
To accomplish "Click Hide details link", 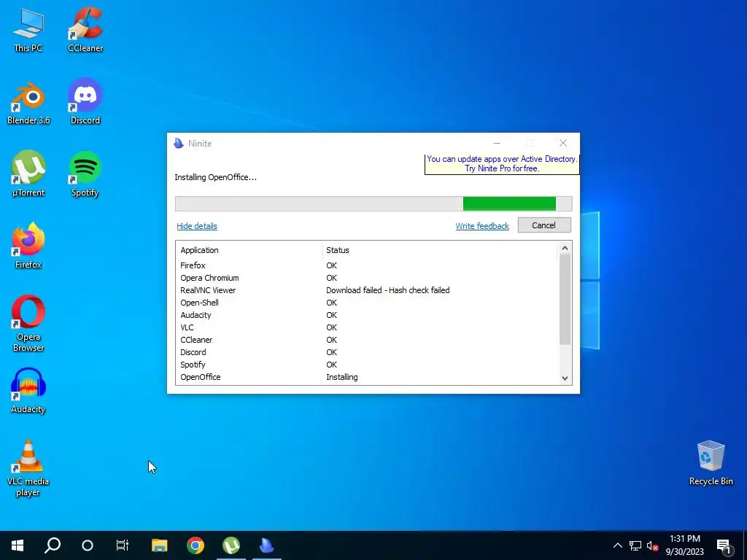I will pos(197,226).
